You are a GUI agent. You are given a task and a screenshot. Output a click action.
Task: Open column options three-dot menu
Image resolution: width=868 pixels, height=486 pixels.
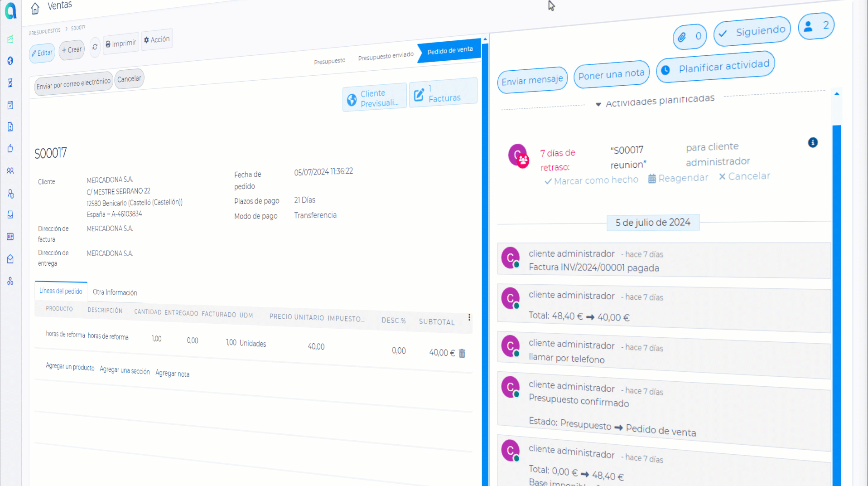tap(469, 317)
